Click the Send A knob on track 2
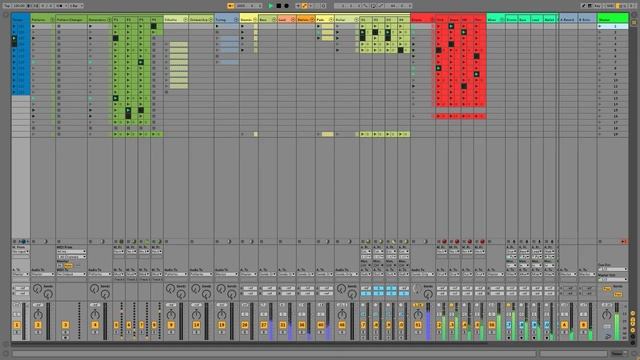The height and width of the screenshot is (360, 640). [x=37, y=289]
